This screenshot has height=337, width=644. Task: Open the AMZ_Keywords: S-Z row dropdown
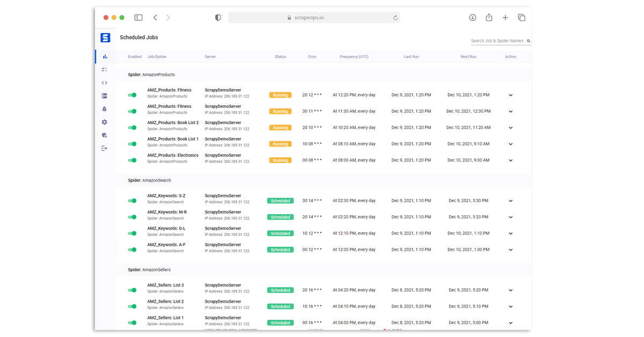coord(510,201)
